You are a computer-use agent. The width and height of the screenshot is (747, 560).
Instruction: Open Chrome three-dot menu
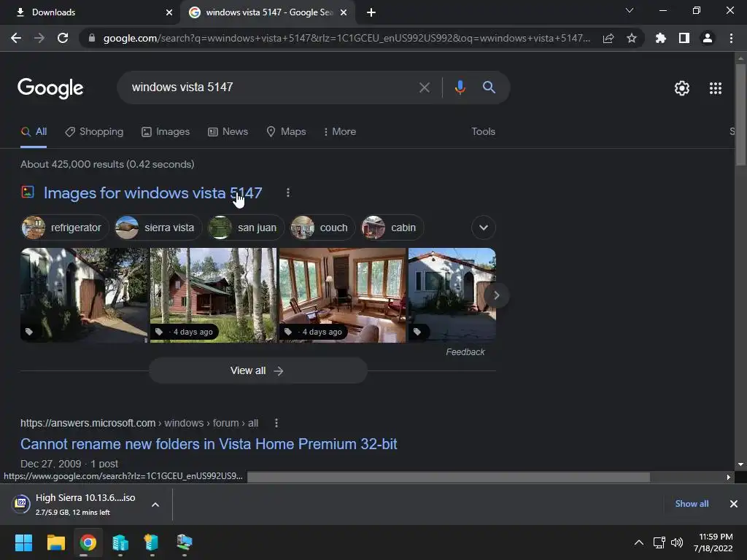click(731, 38)
